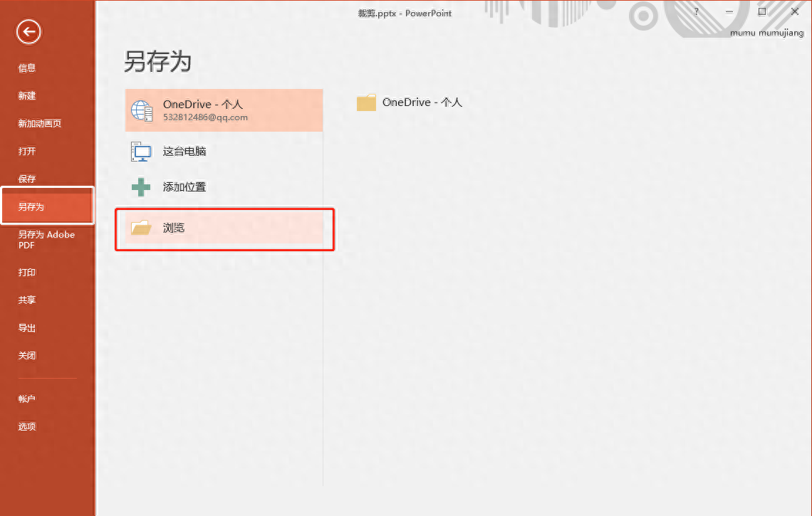Choose 打开 from the backstage menu
The image size is (812, 516).
(27, 151)
